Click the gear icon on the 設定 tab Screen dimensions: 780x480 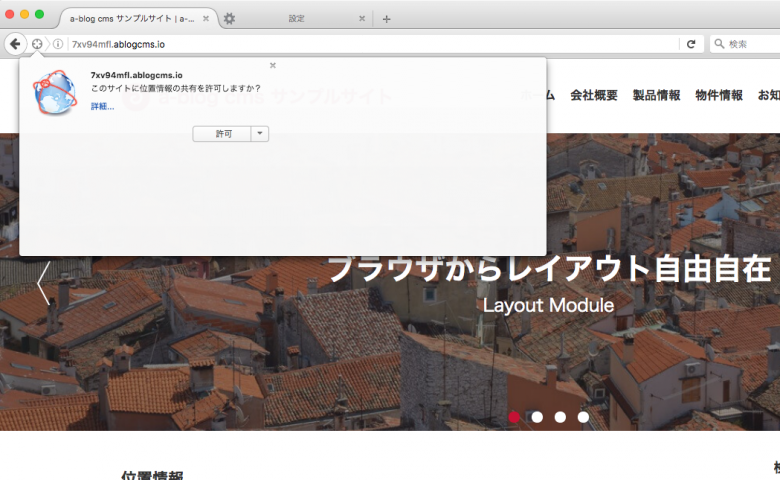(229, 18)
